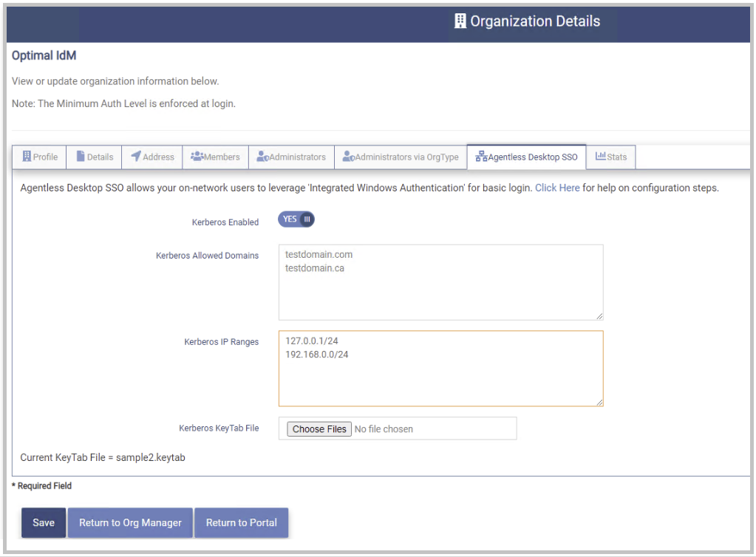Click the Save button

tap(43, 522)
